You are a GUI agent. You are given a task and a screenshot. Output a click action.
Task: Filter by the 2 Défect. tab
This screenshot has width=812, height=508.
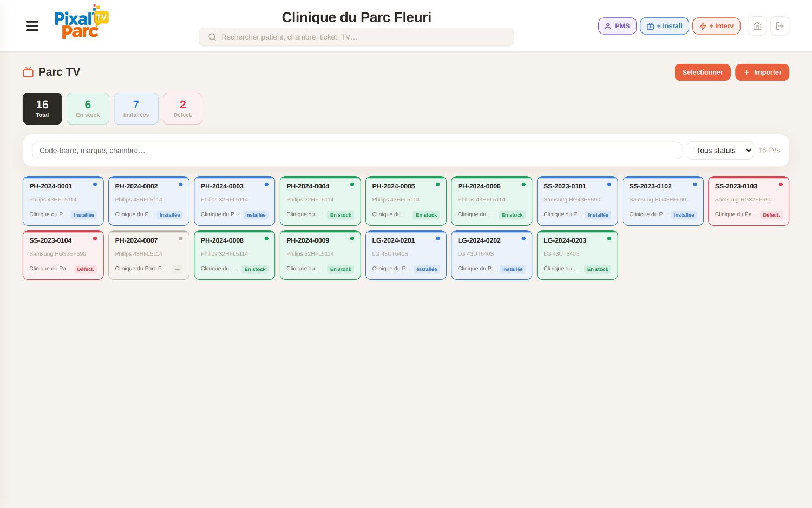click(x=182, y=108)
